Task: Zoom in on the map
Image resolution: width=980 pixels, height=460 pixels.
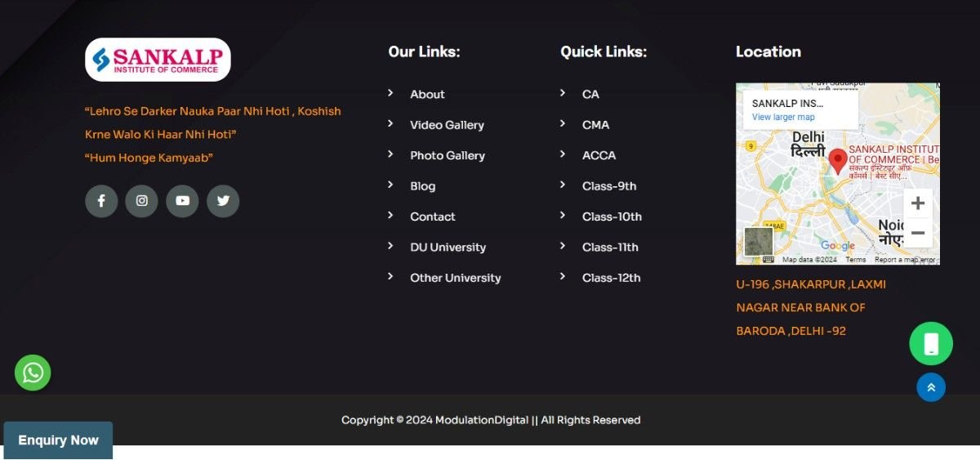Action: click(x=918, y=203)
